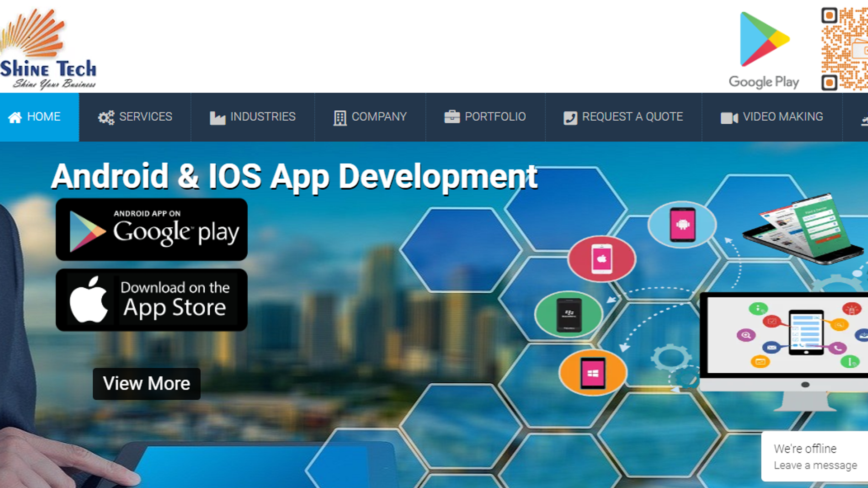Open the COMPANY menu
Viewport: 868px width, 488px height.
tap(370, 117)
